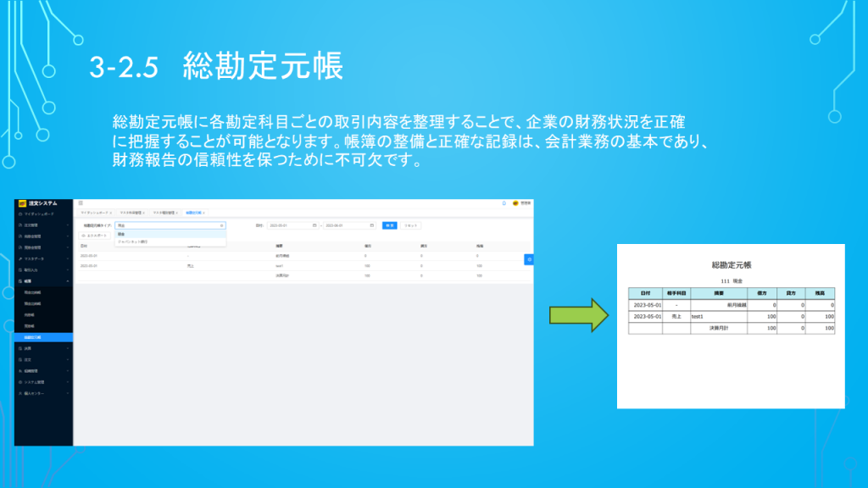
Task: Click the リセット reset button
Action: pyautogui.click(x=411, y=225)
